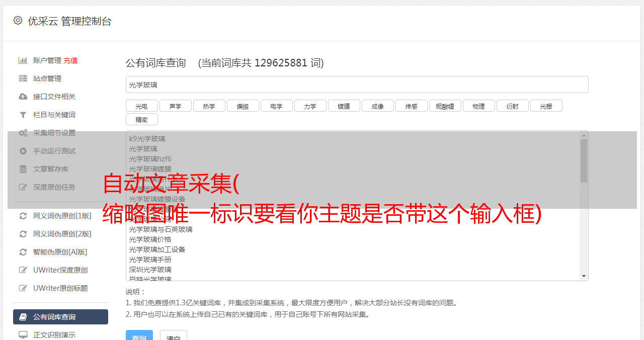
Task: Choose the 物理 tag
Action: 478,106
